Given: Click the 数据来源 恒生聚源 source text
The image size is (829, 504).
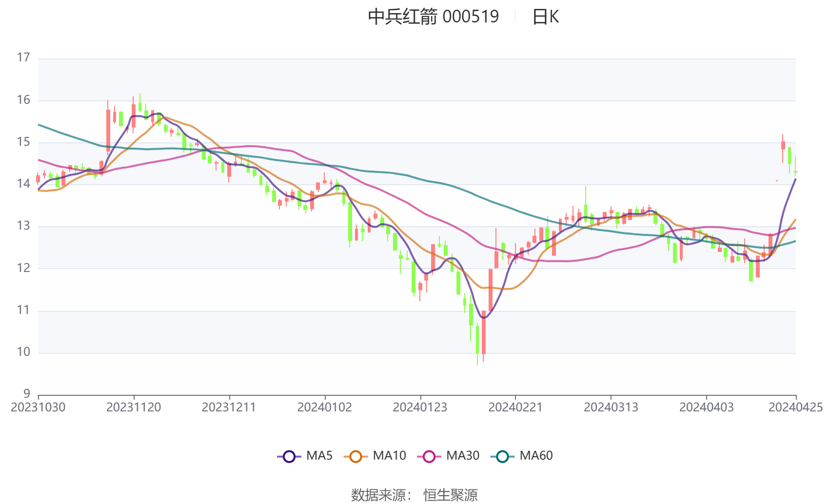Looking at the screenshot, I should [x=414, y=495].
